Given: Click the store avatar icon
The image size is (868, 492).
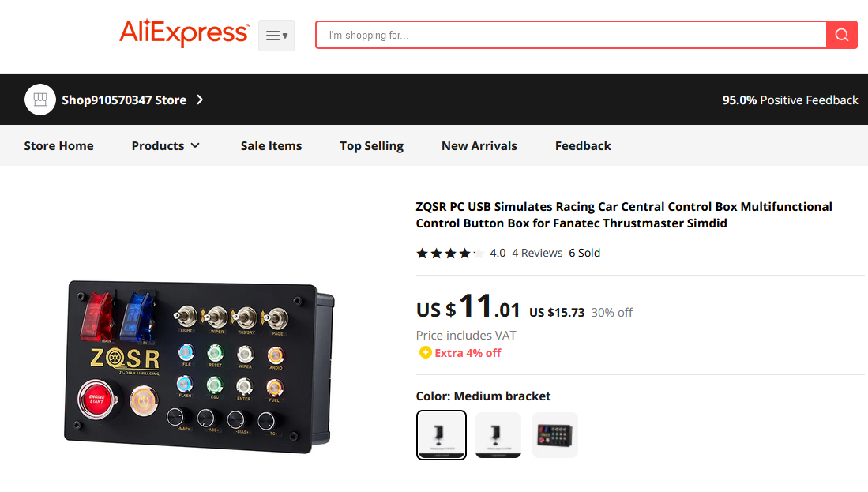Looking at the screenshot, I should pyautogui.click(x=39, y=100).
